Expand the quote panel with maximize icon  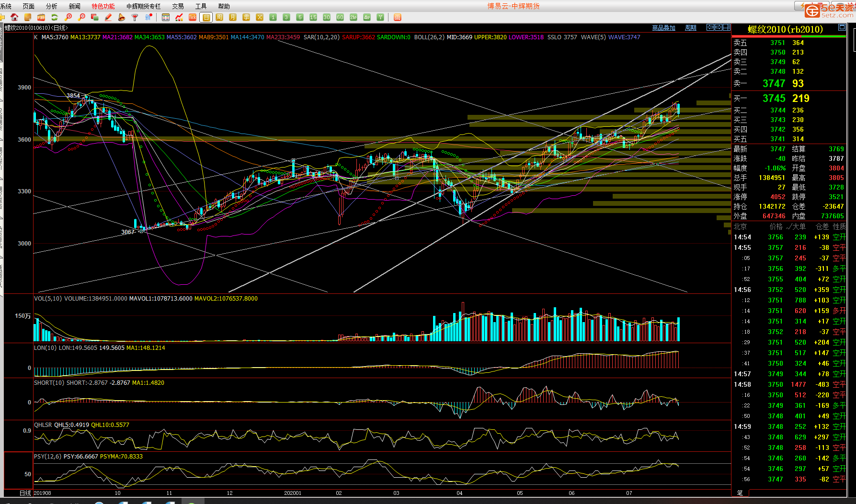pyautogui.click(x=842, y=28)
